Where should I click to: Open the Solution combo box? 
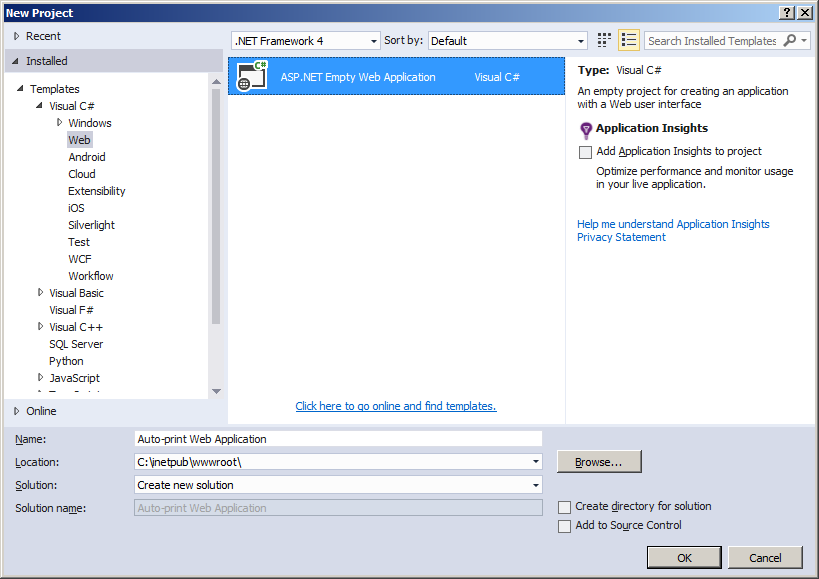[x=338, y=485]
